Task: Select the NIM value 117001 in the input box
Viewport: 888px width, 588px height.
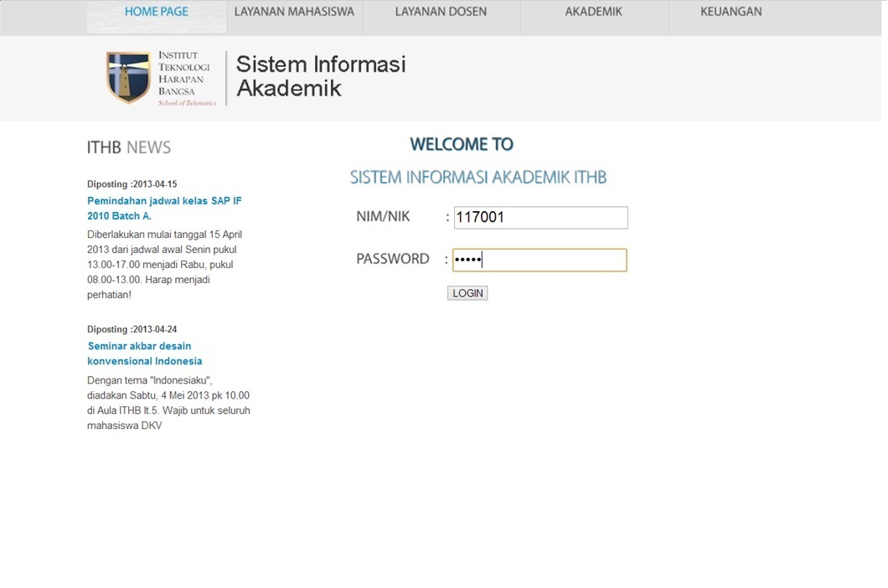Action: pos(480,217)
